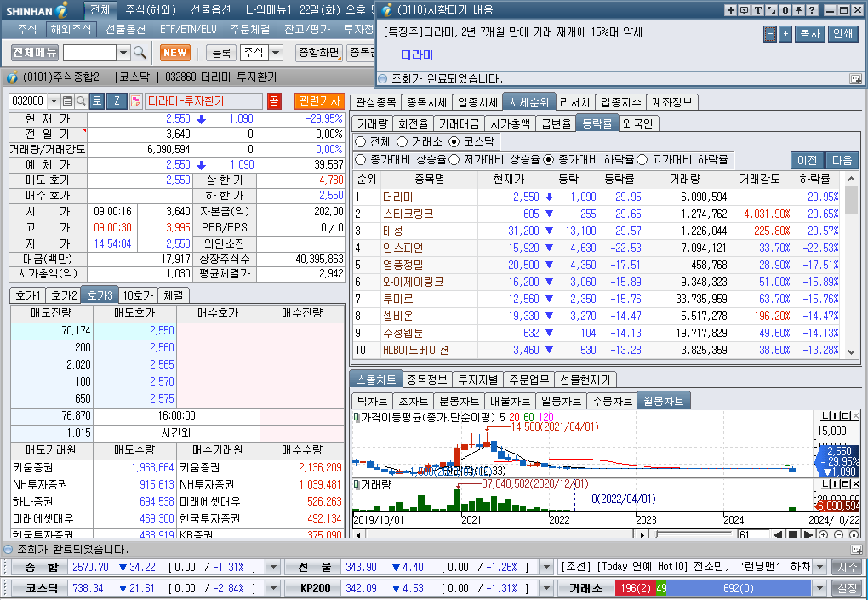Click the 토 button beside stock code
Viewport: 868px width, 600px height.
pyautogui.click(x=96, y=100)
